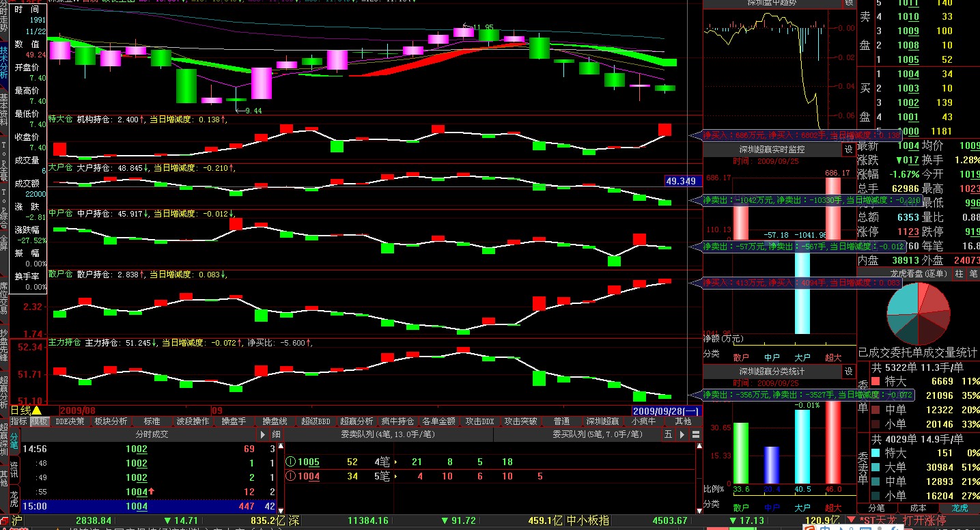The width and height of the screenshot is (980, 530).
Task: Click the 分时成交 column header
Action: 152,434
